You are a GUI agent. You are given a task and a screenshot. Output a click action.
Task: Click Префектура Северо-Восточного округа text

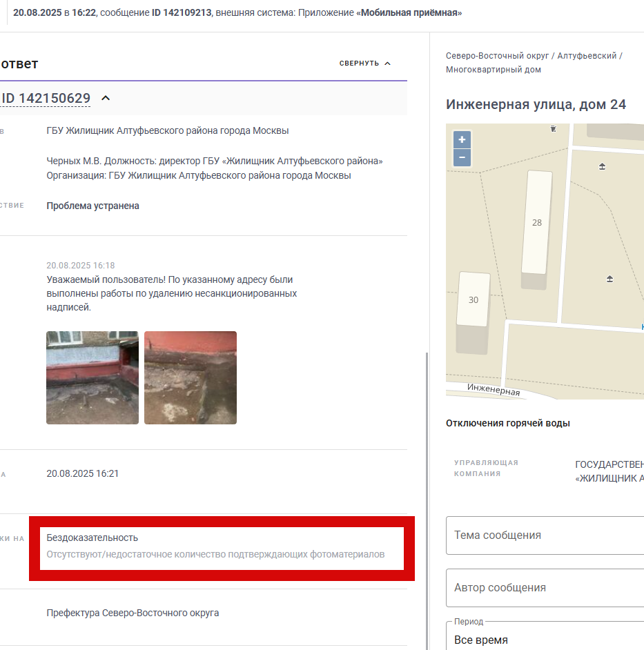[133, 613]
